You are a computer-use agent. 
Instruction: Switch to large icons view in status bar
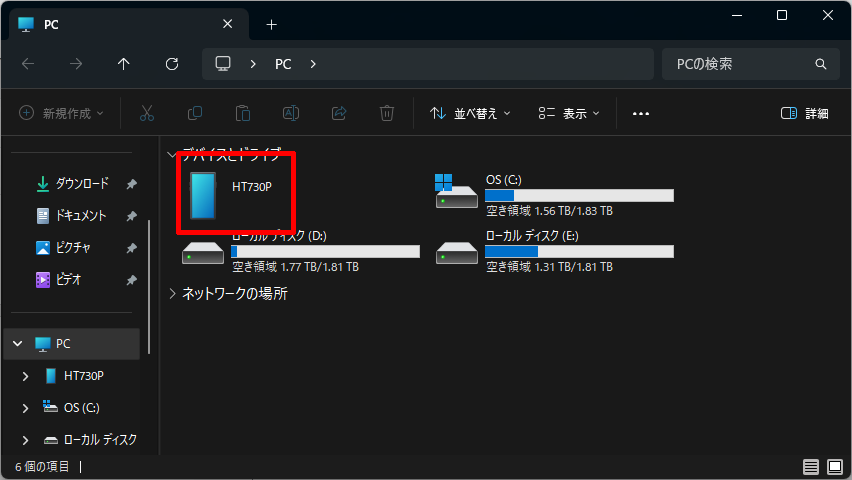pyautogui.click(x=835, y=467)
